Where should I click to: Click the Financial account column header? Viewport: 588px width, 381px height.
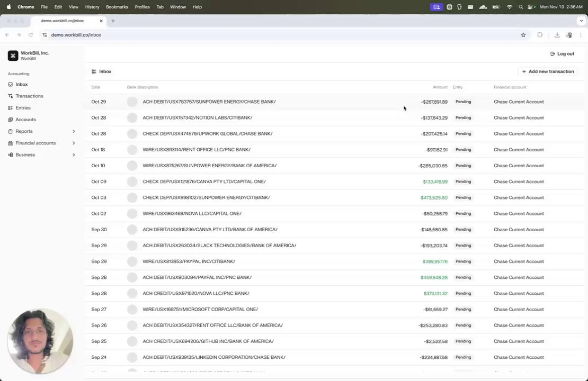click(510, 87)
